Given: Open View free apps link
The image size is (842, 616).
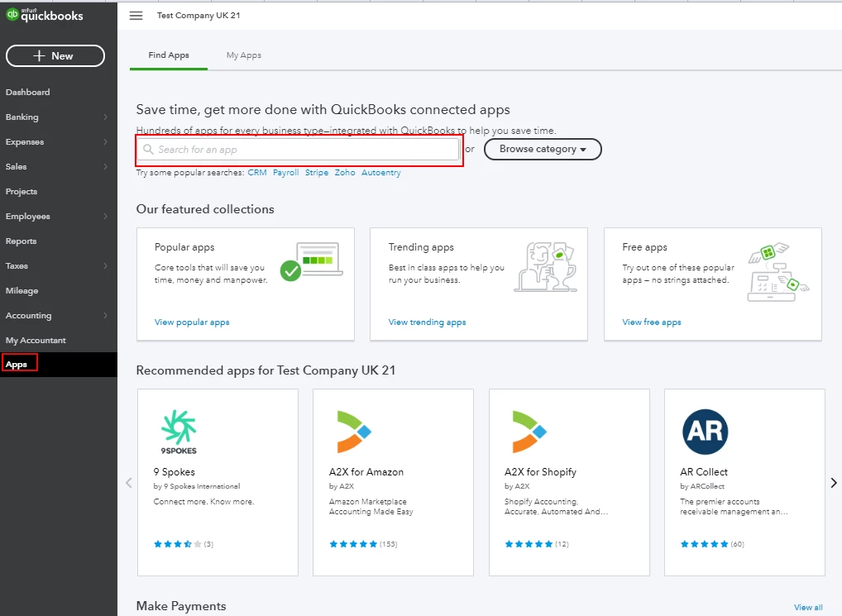Looking at the screenshot, I should [652, 322].
